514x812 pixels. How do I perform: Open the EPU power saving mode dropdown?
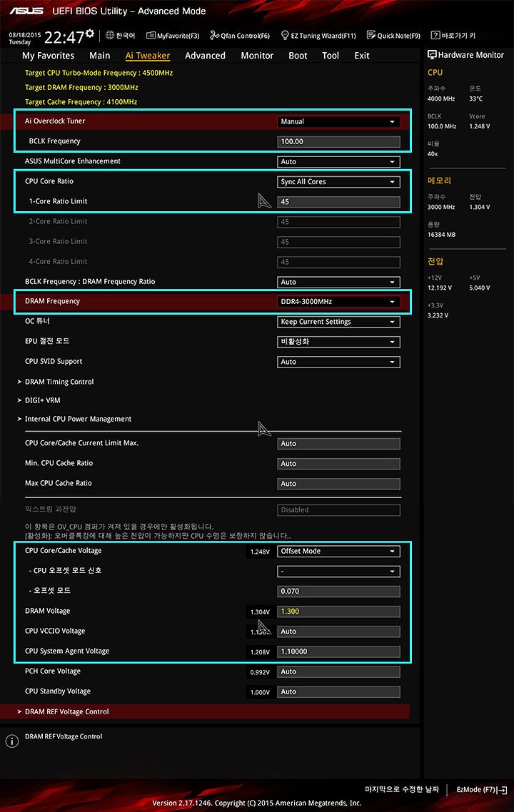coord(339,342)
